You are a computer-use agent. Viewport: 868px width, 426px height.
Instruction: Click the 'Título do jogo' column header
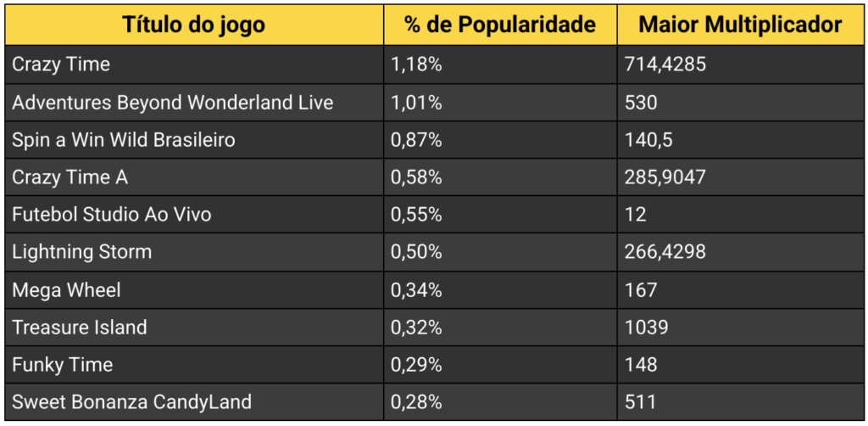pos(193,25)
